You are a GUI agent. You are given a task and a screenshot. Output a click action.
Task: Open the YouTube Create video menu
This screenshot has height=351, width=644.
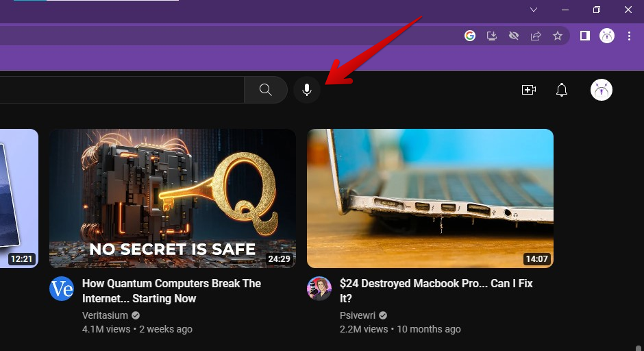pyautogui.click(x=528, y=90)
